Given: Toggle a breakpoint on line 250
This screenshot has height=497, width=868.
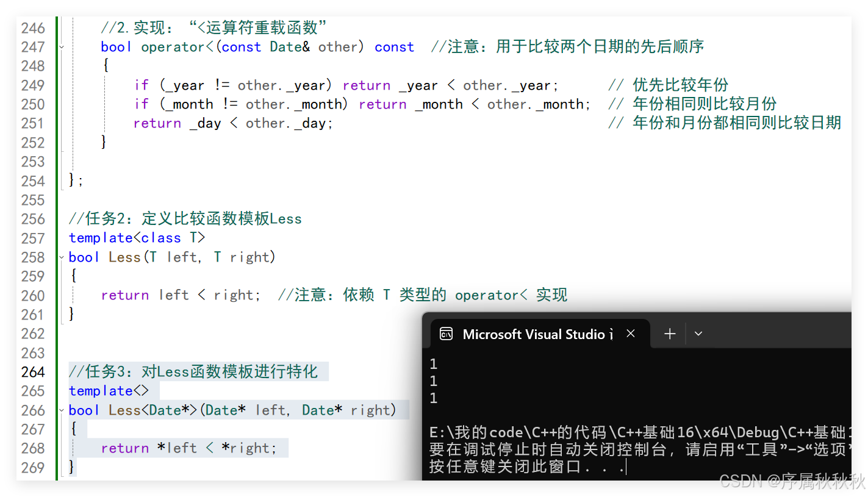Looking at the screenshot, I should point(34,104).
